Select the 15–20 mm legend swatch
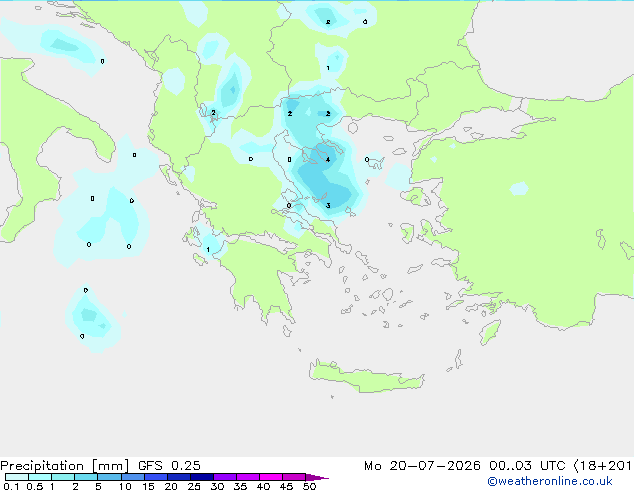 tap(156, 477)
